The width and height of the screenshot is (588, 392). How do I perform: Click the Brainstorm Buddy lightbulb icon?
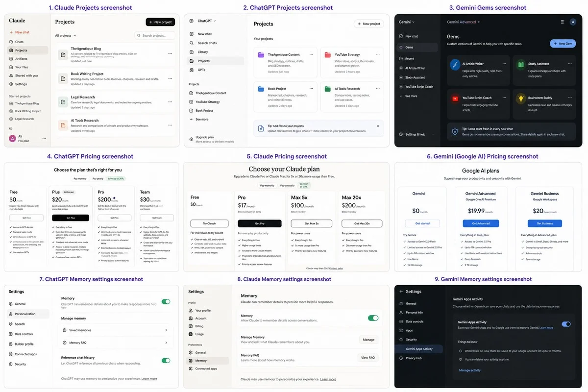[521, 98]
